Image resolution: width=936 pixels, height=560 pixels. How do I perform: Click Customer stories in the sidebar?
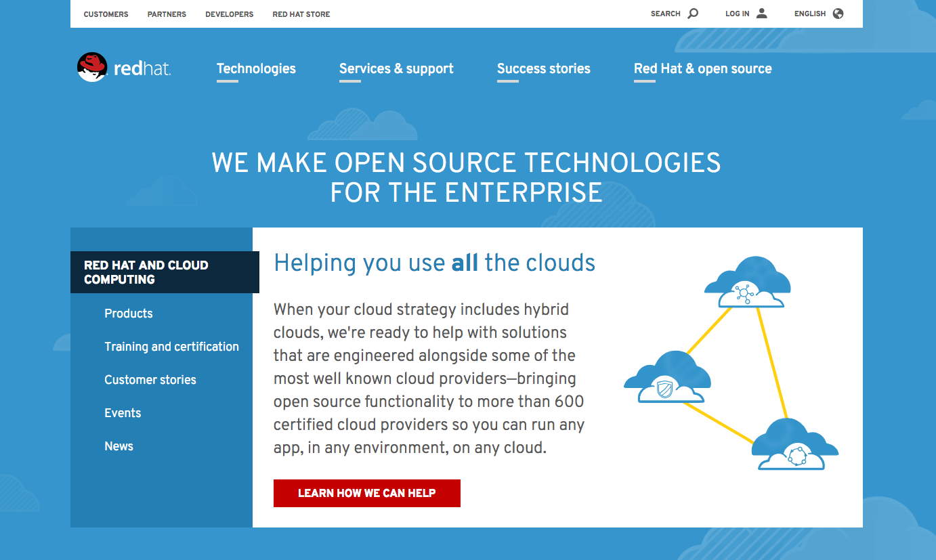click(x=150, y=380)
